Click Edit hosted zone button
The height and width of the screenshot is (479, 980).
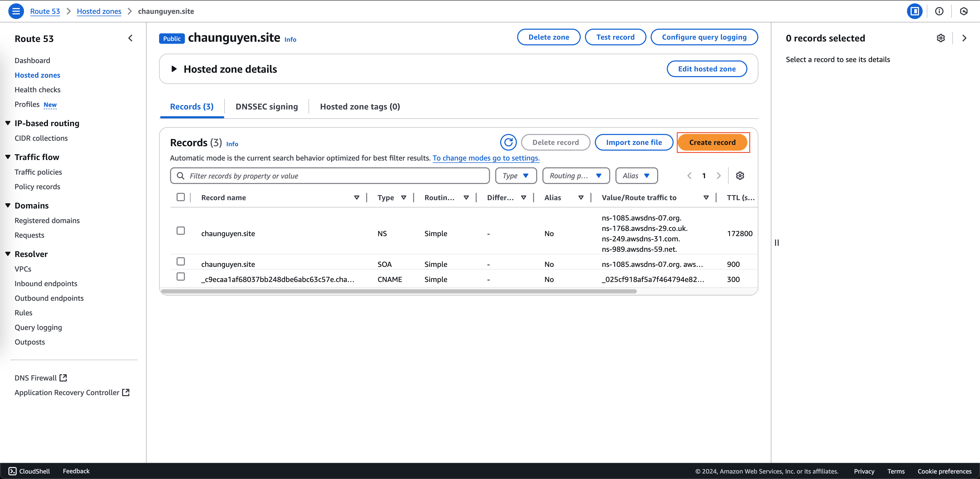707,69
